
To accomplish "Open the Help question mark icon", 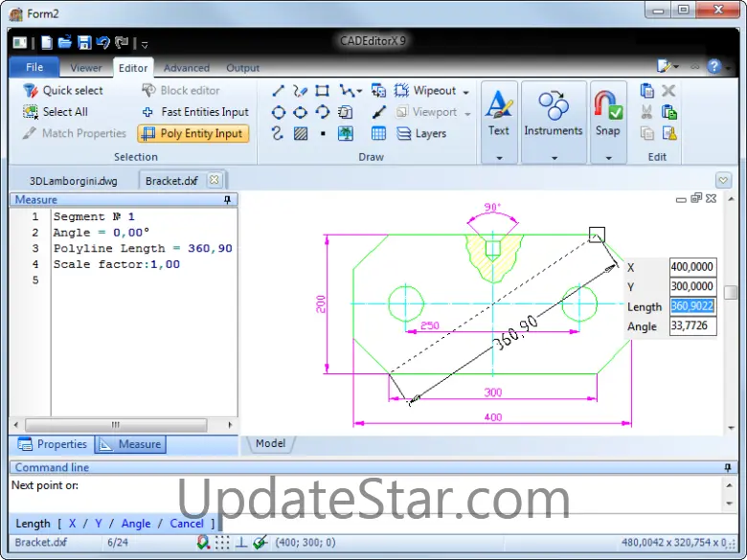I will (x=713, y=66).
